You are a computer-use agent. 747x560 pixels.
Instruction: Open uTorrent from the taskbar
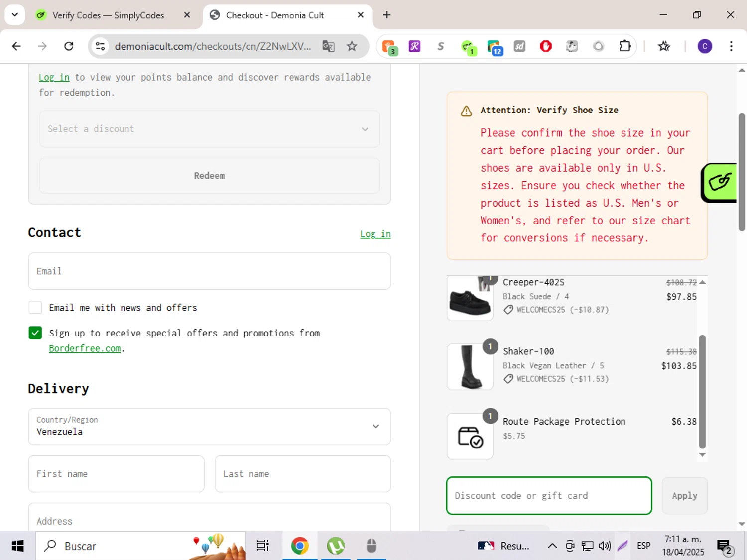pos(336,546)
